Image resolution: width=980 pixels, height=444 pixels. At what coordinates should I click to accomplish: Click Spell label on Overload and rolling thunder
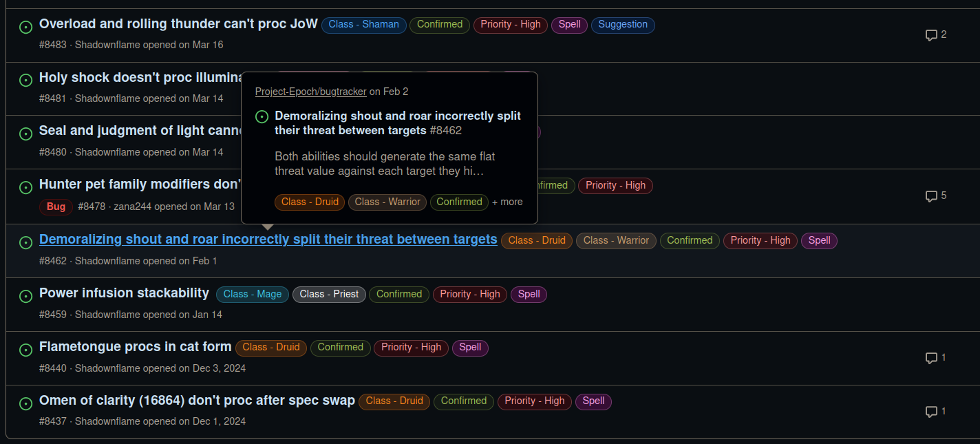click(x=569, y=25)
